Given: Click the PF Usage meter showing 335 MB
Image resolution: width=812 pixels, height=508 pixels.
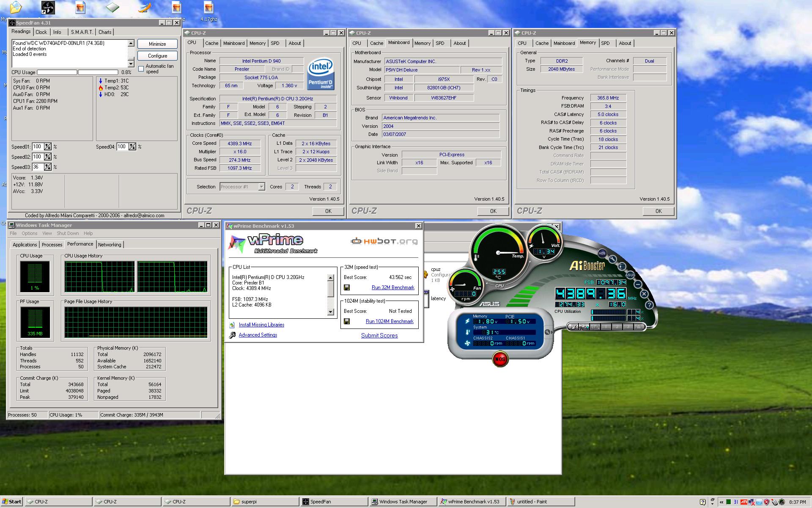Looking at the screenshot, I should pos(35,322).
